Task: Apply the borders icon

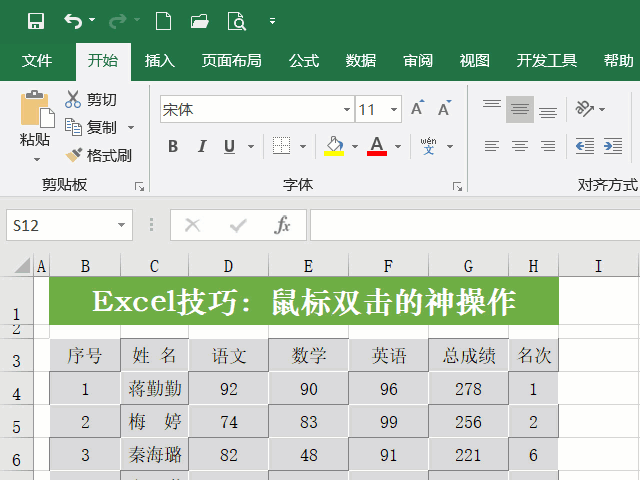Action: tap(281, 146)
